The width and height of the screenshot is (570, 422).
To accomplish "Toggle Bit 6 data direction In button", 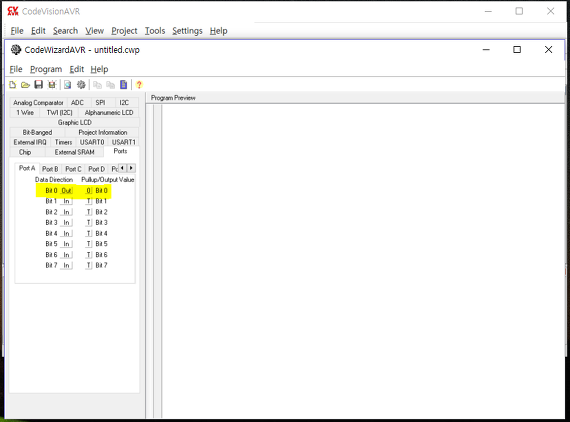I will (66, 255).
